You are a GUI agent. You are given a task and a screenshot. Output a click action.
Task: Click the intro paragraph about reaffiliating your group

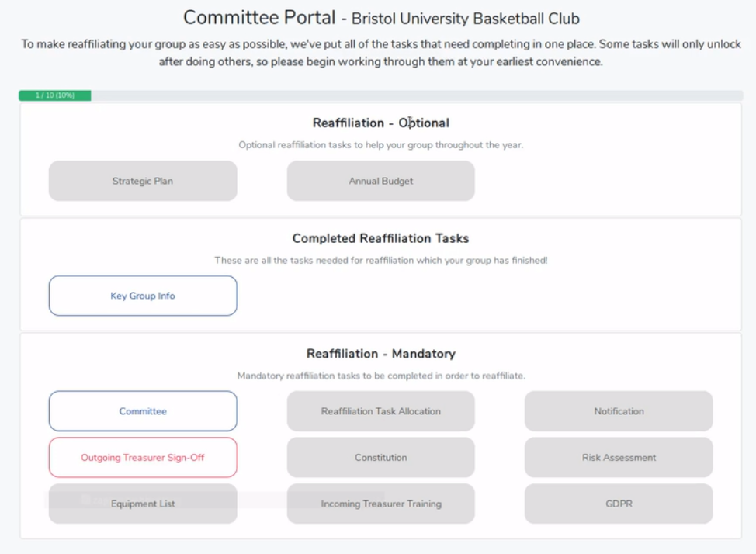click(x=381, y=53)
